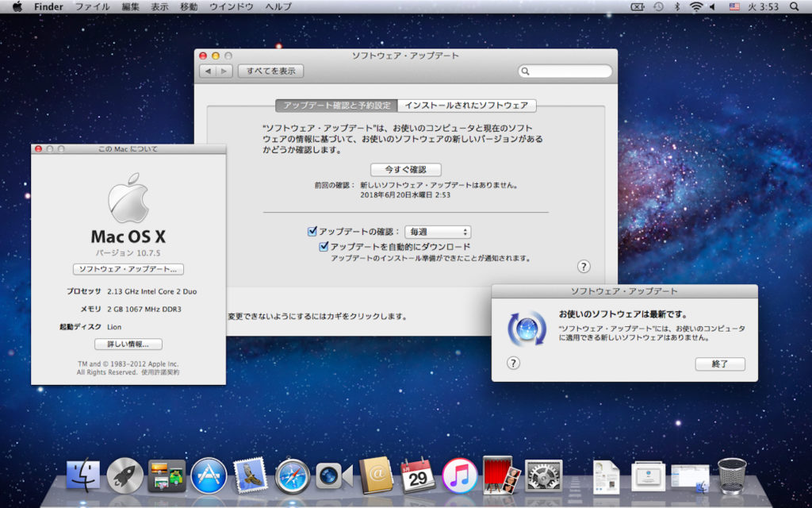Image resolution: width=812 pixels, height=508 pixels.
Task: Open Spotlight search magnifying glass
Action: [x=795, y=6]
